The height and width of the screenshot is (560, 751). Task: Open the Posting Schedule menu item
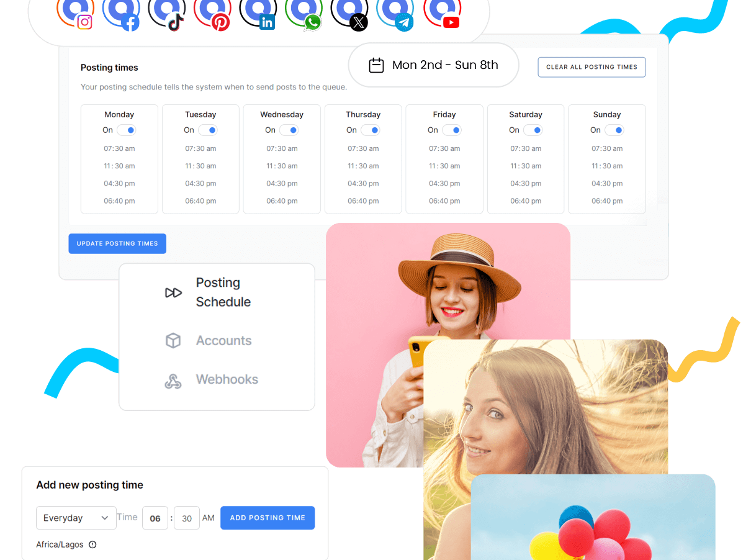tap(217, 292)
